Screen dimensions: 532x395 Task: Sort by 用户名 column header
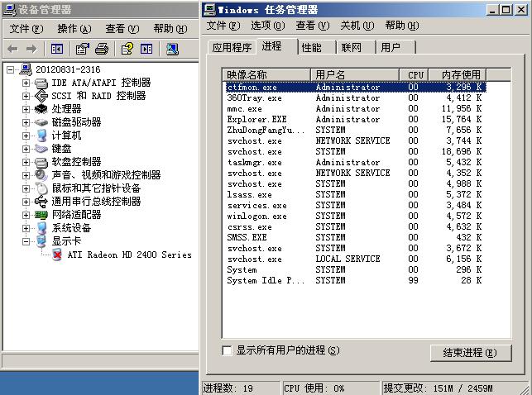pyautogui.click(x=355, y=74)
